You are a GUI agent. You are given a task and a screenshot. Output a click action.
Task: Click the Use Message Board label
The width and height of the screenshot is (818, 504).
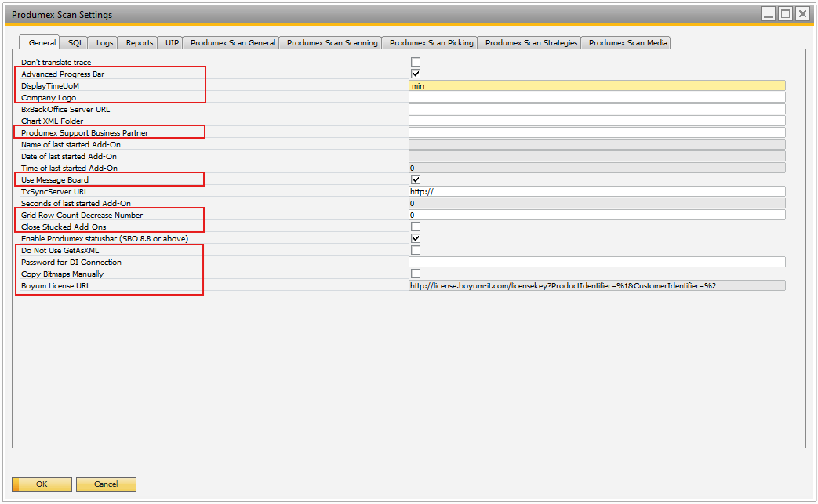pos(55,179)
